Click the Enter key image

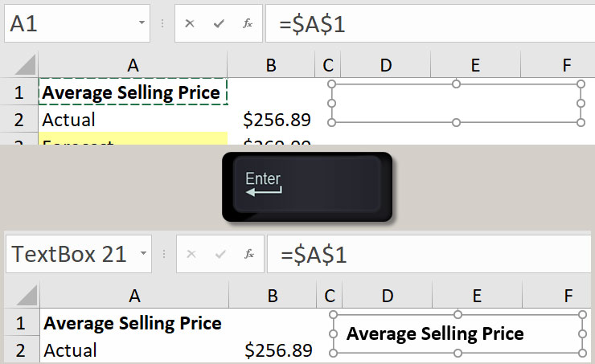tap(307, 186)
